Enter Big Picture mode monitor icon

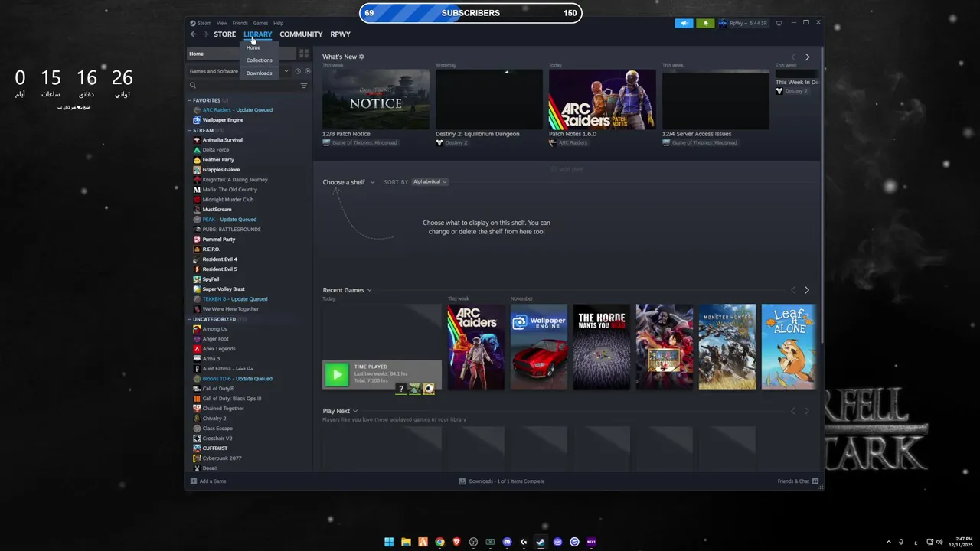779,23
